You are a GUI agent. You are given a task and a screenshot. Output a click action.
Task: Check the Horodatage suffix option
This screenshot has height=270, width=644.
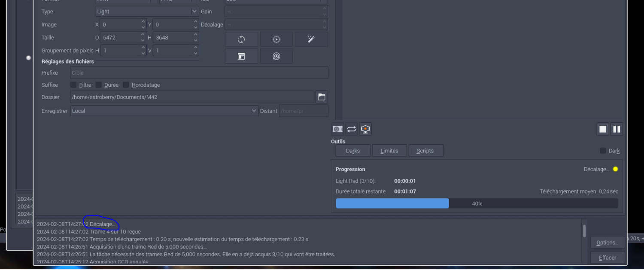125,85
